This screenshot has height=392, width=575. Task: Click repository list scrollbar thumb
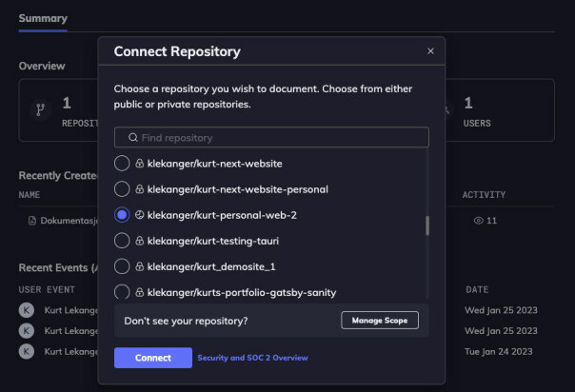(x=427, y=225)
